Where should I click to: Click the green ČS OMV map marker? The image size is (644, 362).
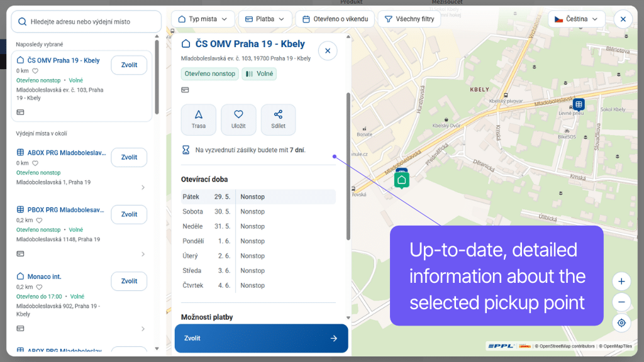click(402, 180)
